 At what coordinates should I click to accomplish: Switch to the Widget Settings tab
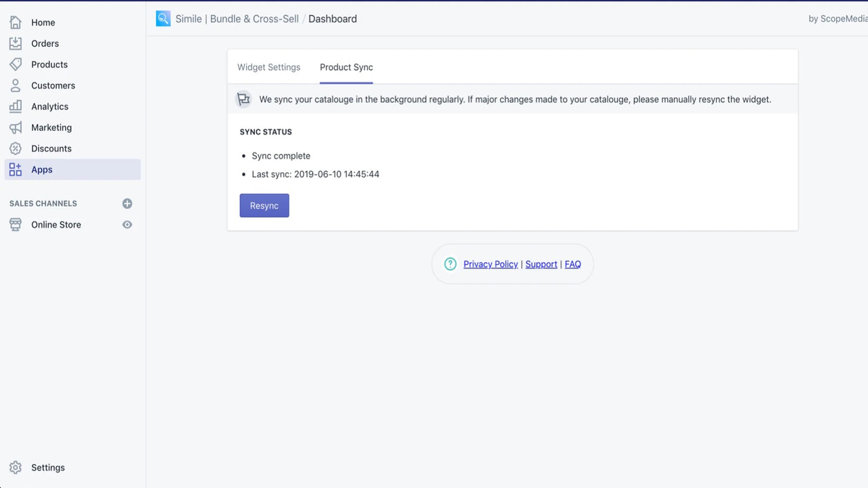(269, 67)
